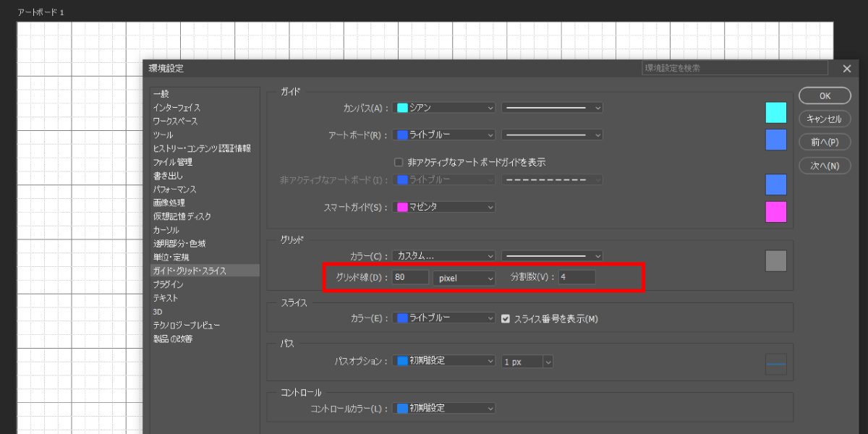Click the gray grid color swatch
The image size is (868, 434).
tap(776, 261)
